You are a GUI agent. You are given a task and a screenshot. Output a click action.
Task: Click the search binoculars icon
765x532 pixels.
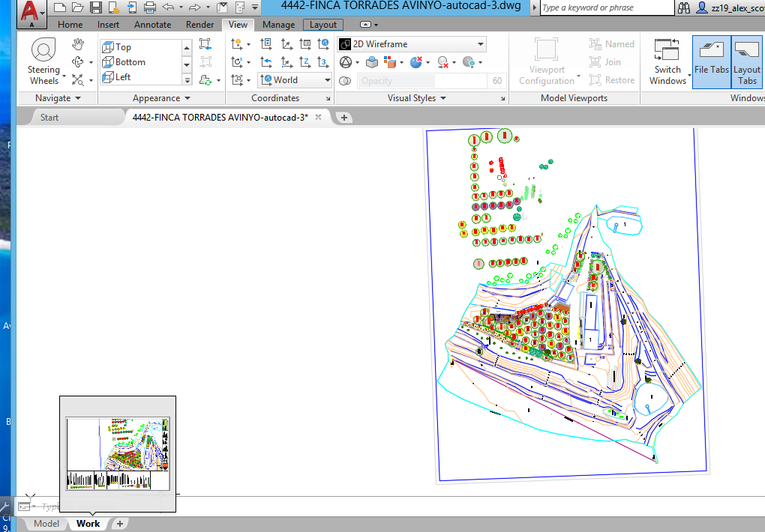pos(683,7)
